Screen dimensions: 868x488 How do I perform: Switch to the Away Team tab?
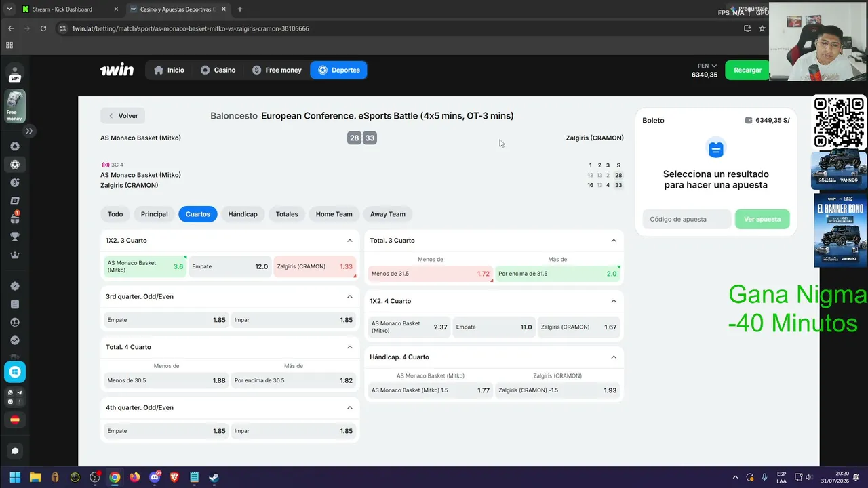click(x=388, y=214)
